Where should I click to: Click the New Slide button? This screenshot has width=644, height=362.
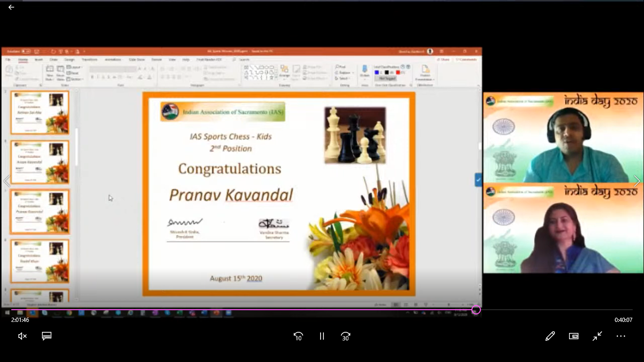(50, 73)
